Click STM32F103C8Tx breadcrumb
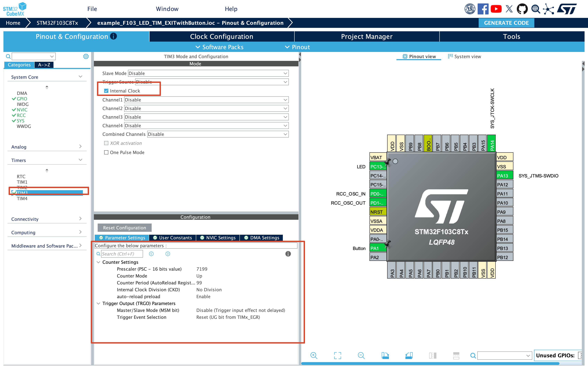This screenshot has height=369, width=588. [57, 23]
